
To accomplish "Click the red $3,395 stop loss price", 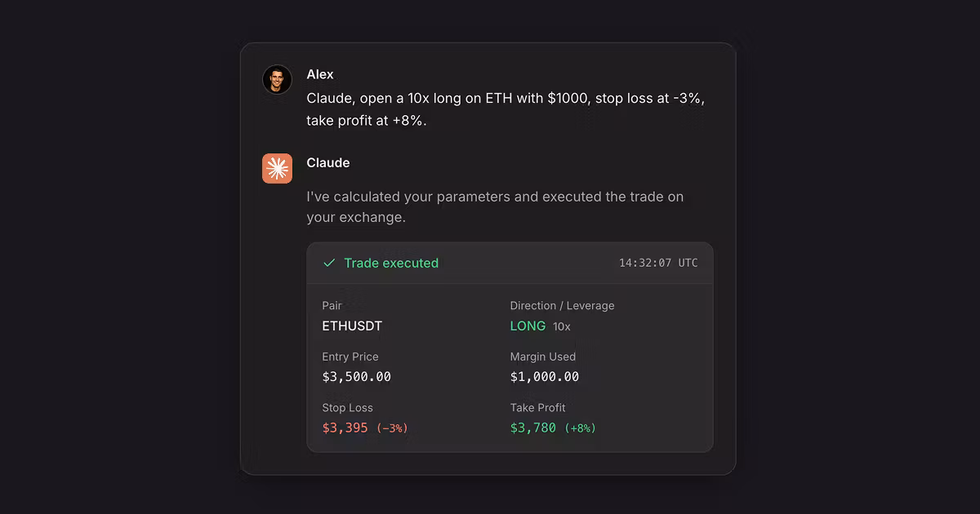I will pos(345,428).
